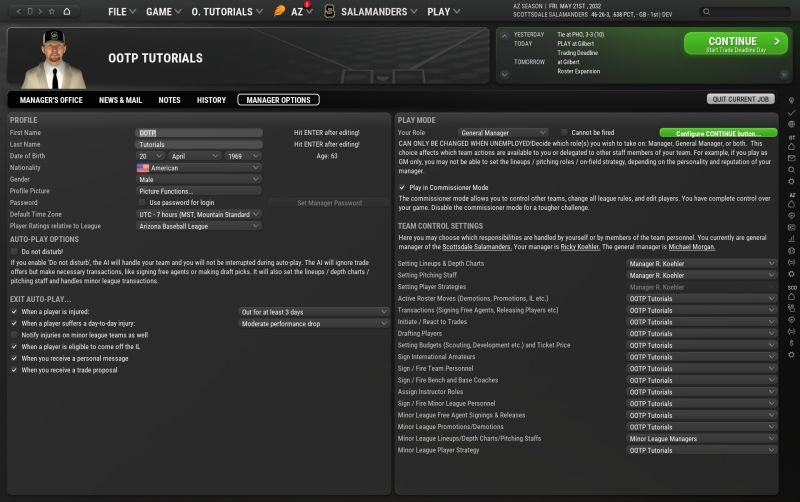Open the birth month dropdown showing April
This screenshot has width=800, height=502.
(x=194, y=156)
